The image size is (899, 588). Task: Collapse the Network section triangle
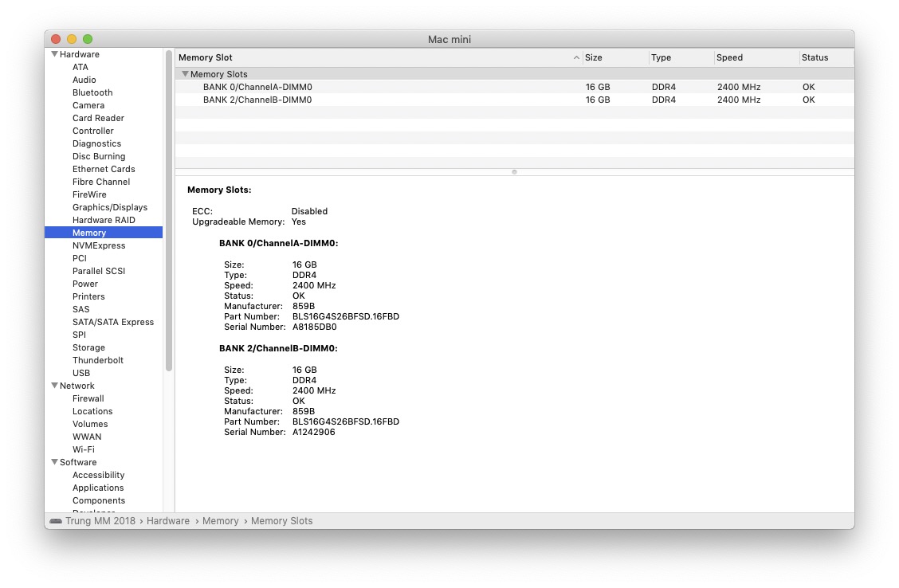tap(54, 386)
